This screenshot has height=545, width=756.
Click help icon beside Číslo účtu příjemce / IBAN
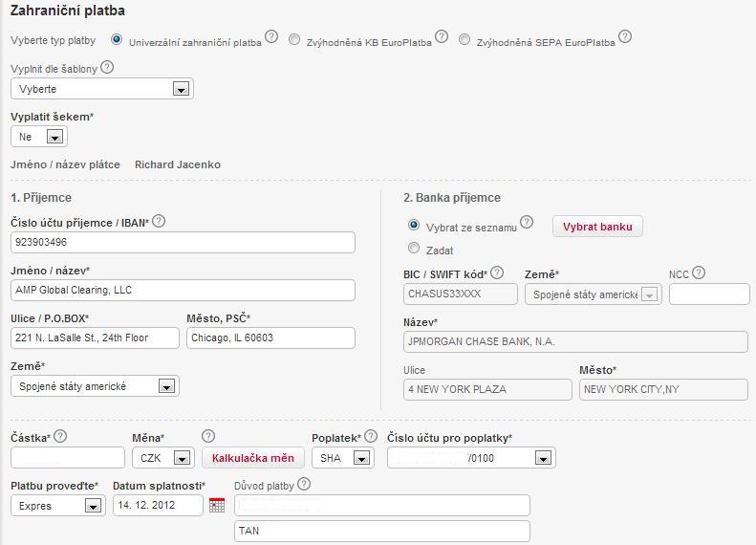click(x=159, y=222)
